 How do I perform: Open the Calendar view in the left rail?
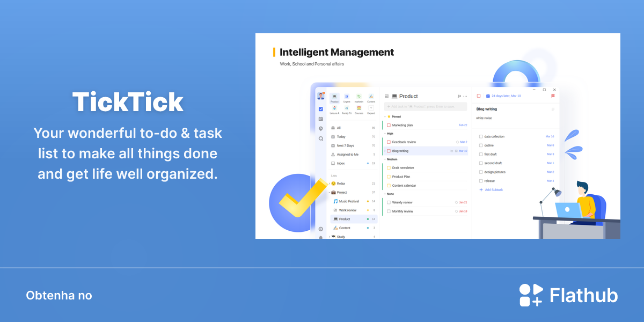tap(321, 119)
